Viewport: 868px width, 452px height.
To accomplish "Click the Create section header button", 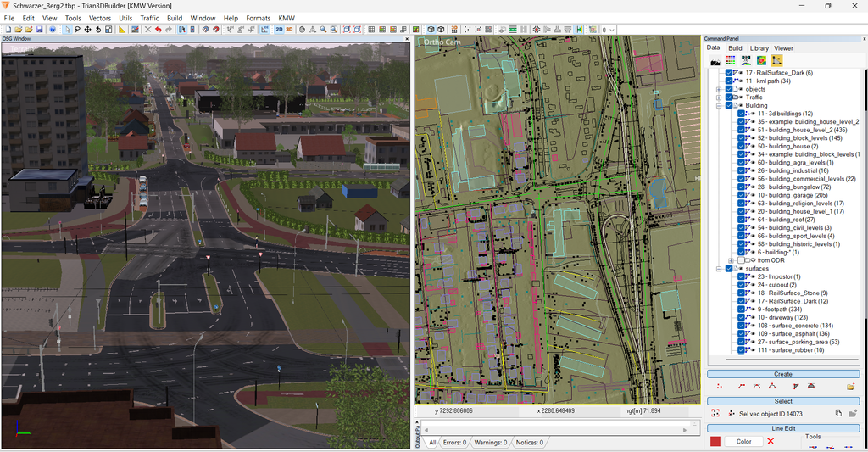I will coord(782,375).
